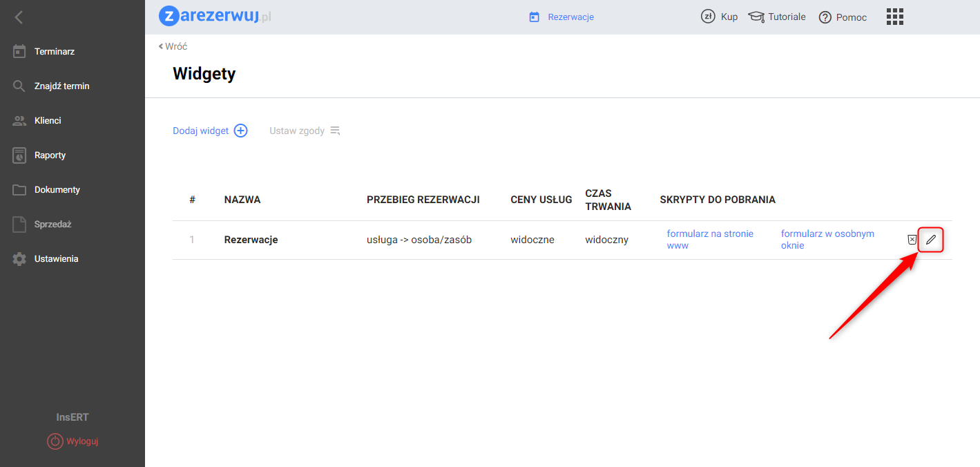Click the SKRYPTY DO POBRANIA column header

click(x=718, y=200)
